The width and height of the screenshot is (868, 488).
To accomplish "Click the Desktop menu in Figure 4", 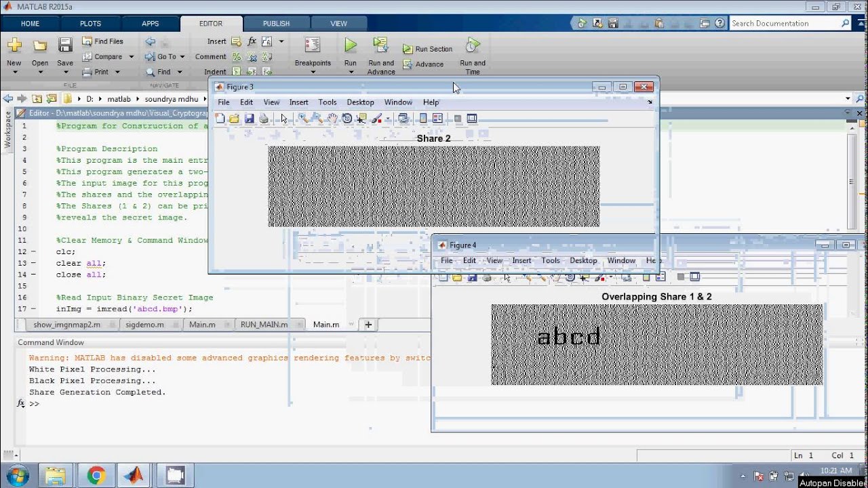I will click(583, 260).
